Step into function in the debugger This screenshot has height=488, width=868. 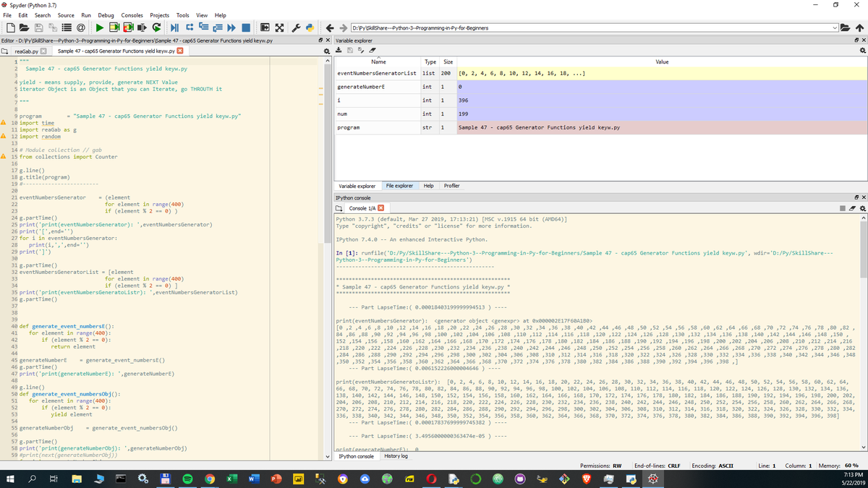point(203,27)
